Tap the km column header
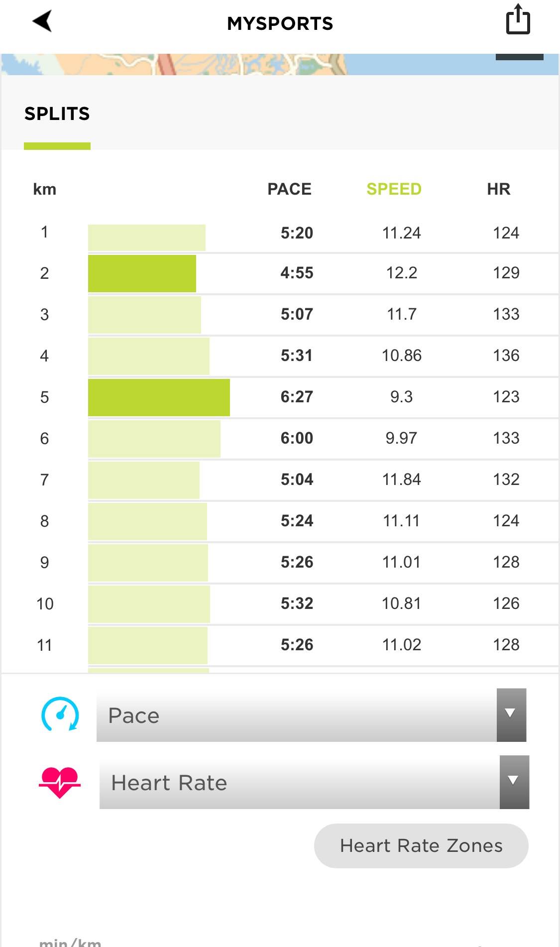Viewport: 560px width, 947px height. tap(44, 189)
